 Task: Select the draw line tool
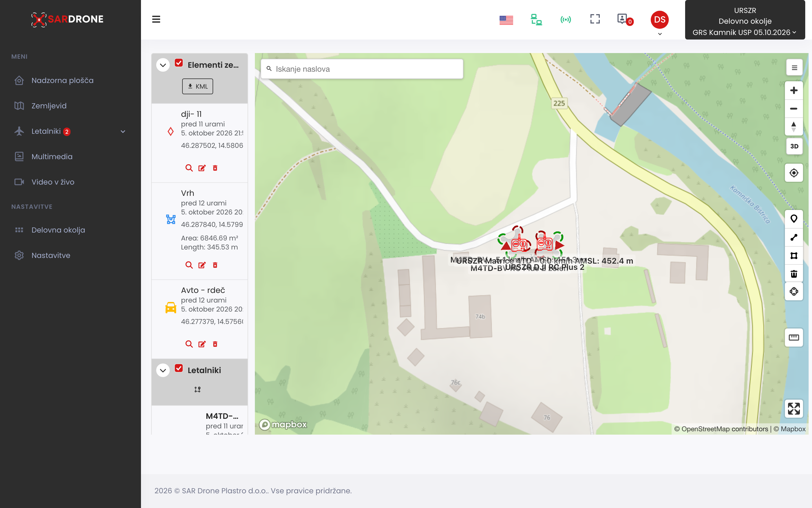tap(794, 237)
